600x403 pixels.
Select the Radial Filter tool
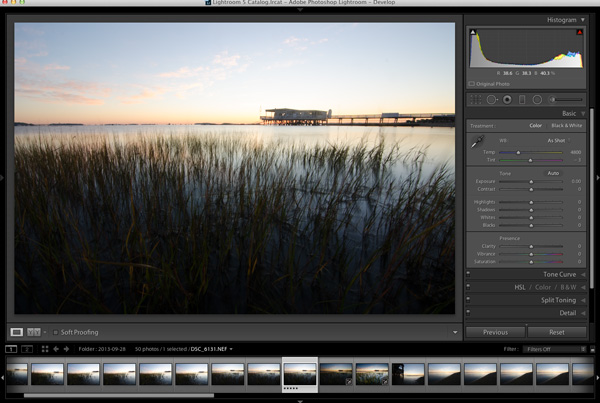coord(537,100)
